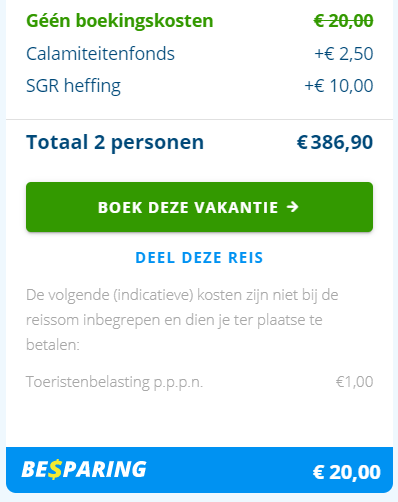Image resolution: width=398 pixels, height=502 pixels.
Task: Click the €1,00 tourist tax amount
Action: click(x=354, y=382)
